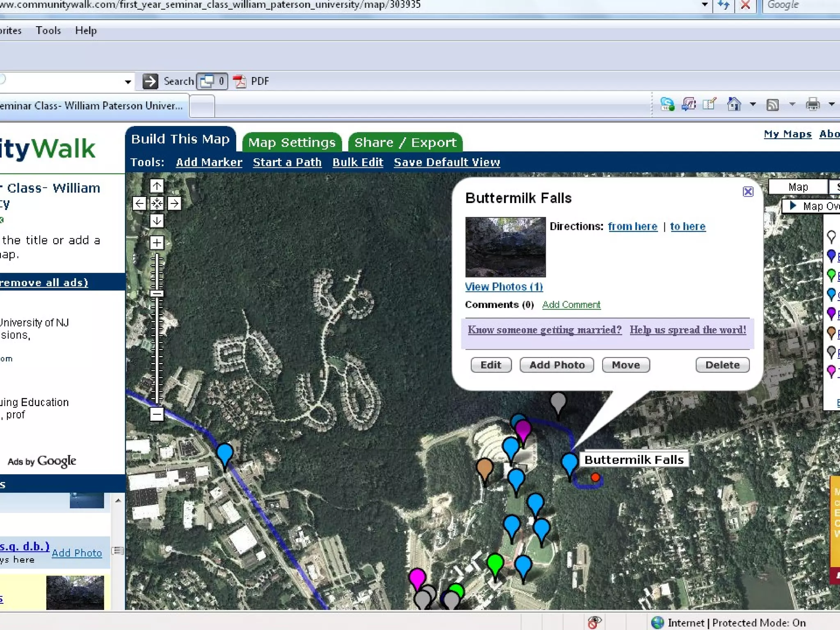Switch to the Share / Export tab
840x630 pixels.
[405, 142]
